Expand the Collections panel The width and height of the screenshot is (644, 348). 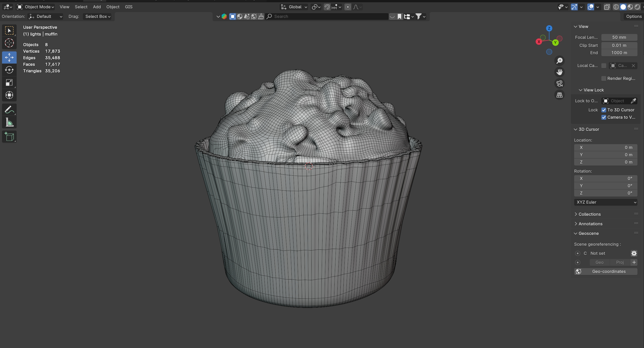(x=589, y=214)
